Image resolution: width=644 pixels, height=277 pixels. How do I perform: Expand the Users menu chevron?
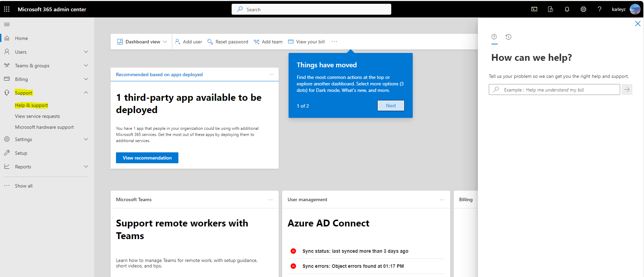(x=86, y=52)
